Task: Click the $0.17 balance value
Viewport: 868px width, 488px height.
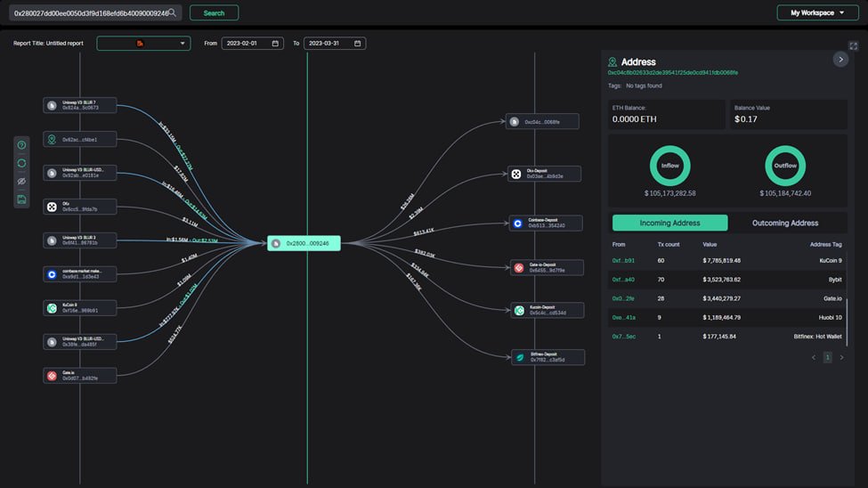Action: click(746, 119)
